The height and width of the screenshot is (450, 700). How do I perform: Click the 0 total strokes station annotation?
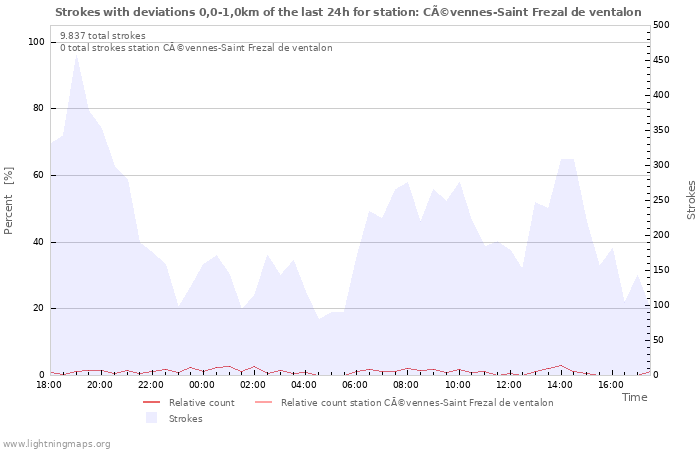[x=196, y=47]
